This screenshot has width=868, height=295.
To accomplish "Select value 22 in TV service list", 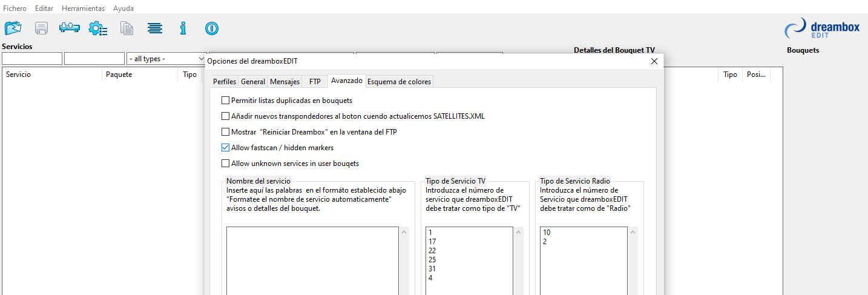I will pos(432,251).
